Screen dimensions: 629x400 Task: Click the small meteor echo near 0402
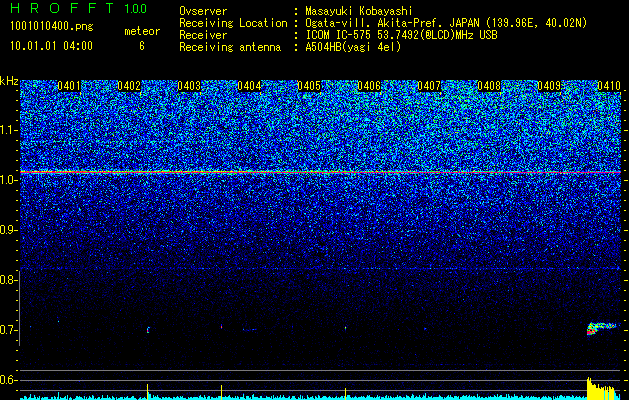(148, 330)
